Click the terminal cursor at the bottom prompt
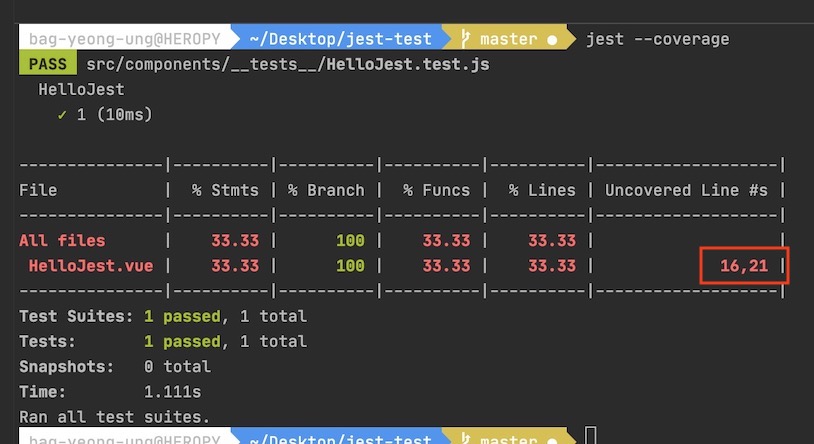814x444 pixels. (591, 435)
